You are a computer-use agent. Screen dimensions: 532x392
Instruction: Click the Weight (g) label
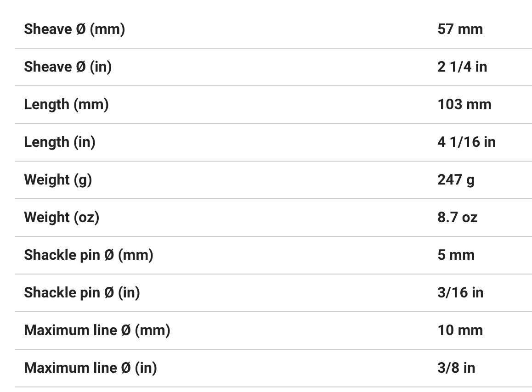[x=58, y=179]
